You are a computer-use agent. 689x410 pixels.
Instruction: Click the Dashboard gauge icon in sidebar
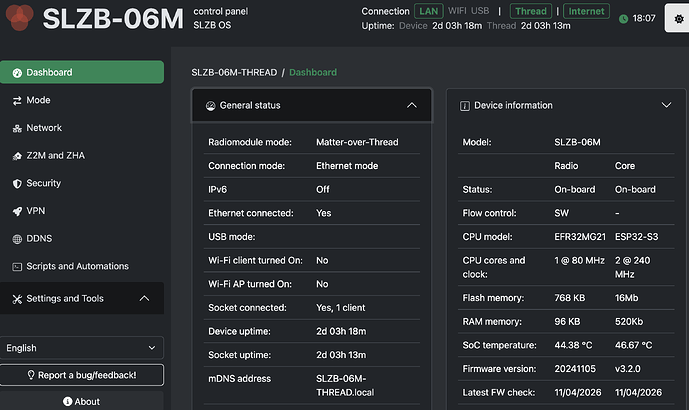pyautogui.click(x=17, y=73)
